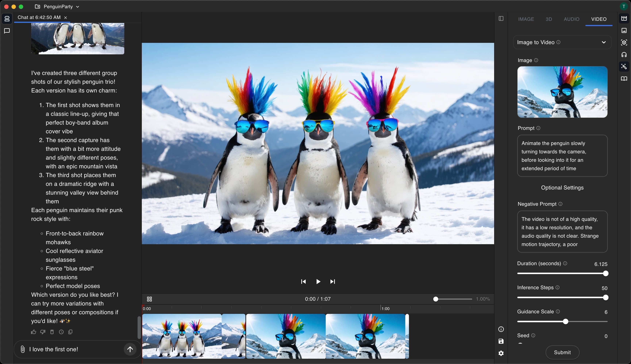Send the 'I love the first one!' message
The height and width of the screenshot is (364, 631).
click(130, 349)
